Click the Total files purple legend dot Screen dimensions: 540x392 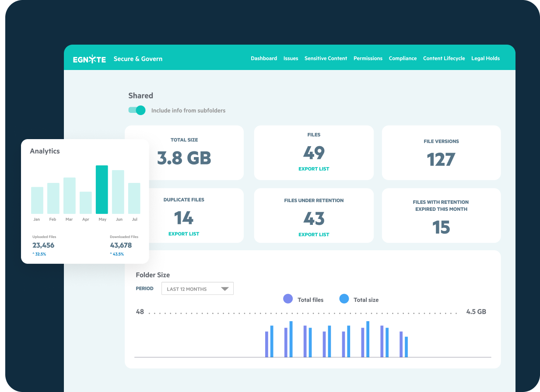click(288, 299)
